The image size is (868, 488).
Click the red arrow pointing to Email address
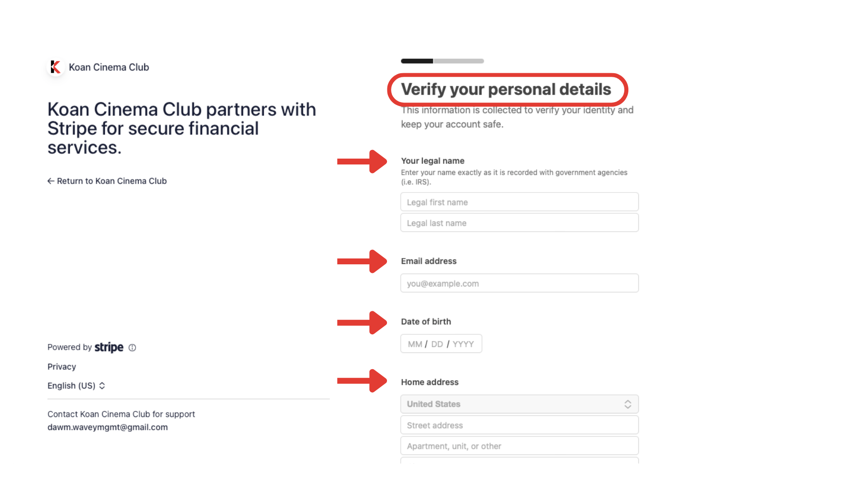(362, 261)
